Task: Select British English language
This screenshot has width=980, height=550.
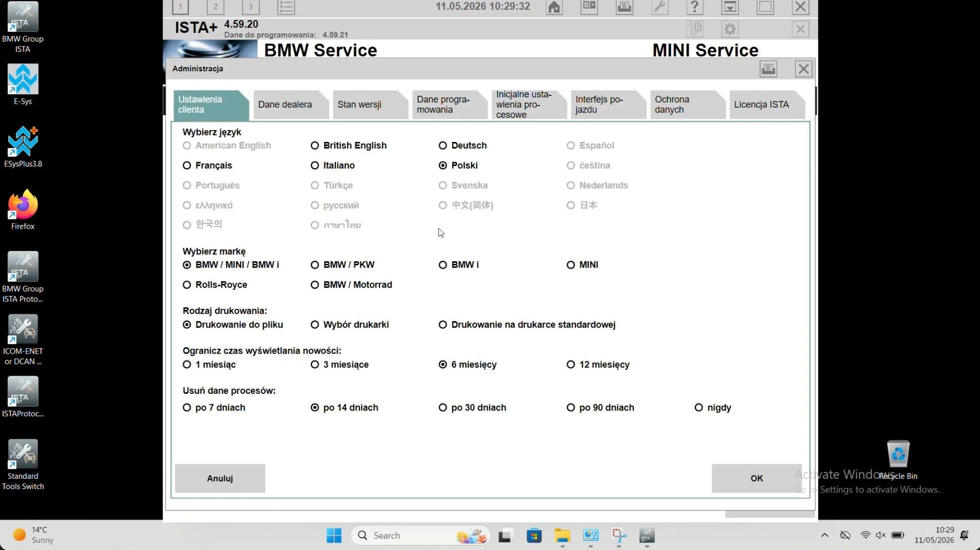Action: coord(349,145)
